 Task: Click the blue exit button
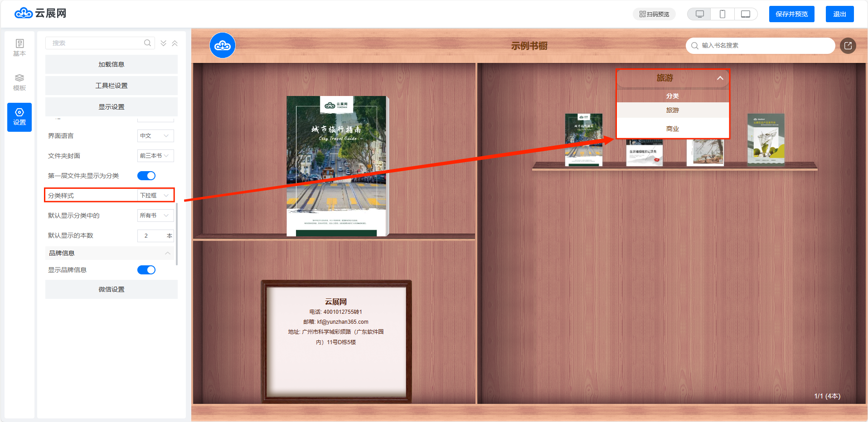pyautogui.click(x=839, y=14)
